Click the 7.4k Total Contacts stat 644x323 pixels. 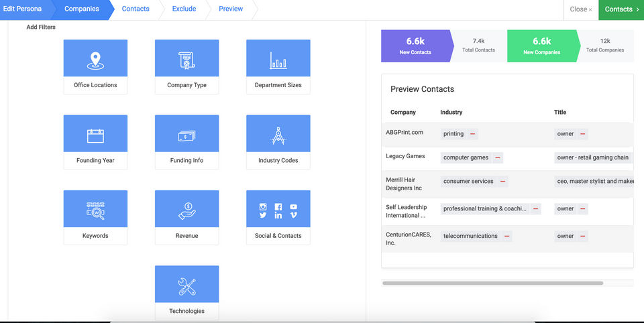pos(478,46)
